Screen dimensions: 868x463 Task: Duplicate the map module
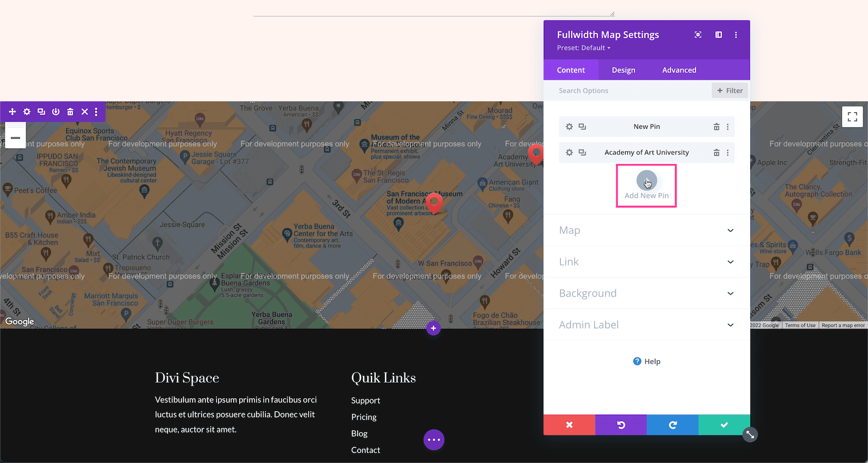coord(41,111)
